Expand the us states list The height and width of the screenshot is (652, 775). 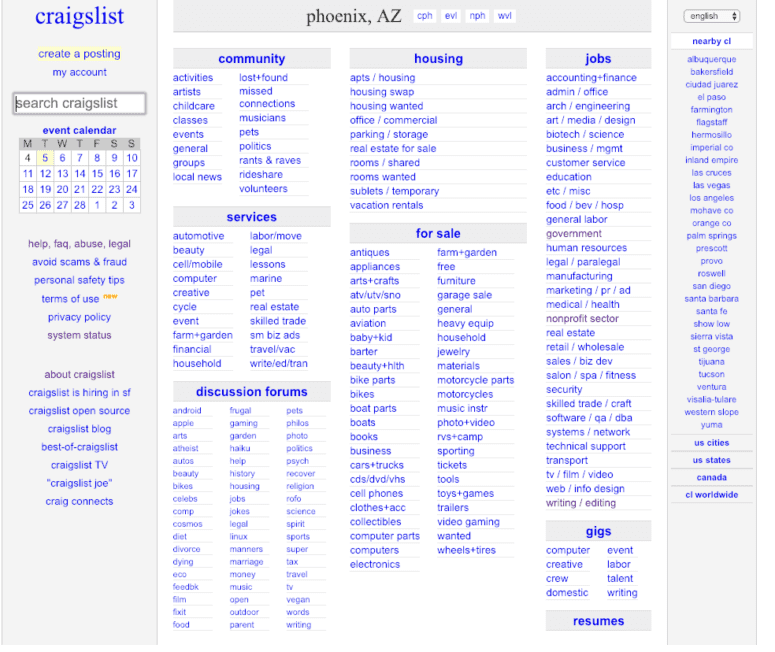tap(711, 460)
